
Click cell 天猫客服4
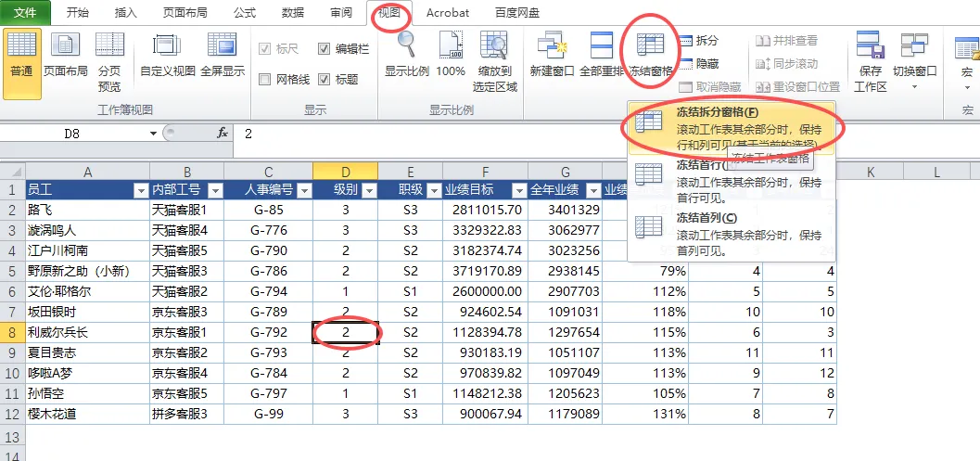pyautogui.click(x=187, y=231)
